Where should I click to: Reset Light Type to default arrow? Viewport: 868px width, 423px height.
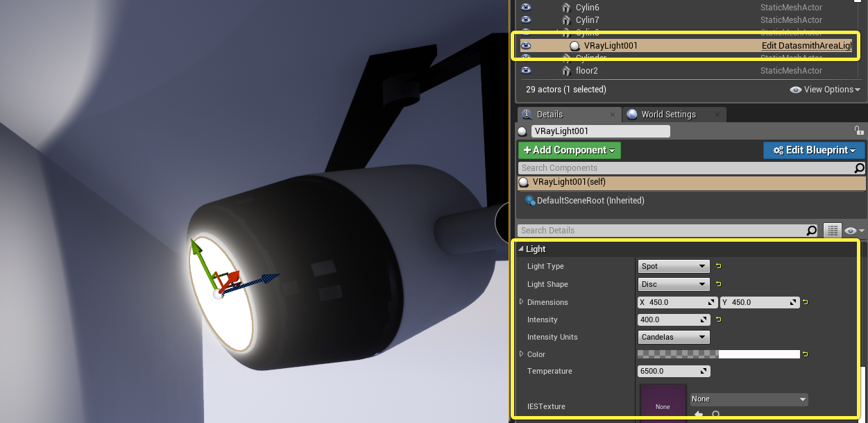coord(718,266)
